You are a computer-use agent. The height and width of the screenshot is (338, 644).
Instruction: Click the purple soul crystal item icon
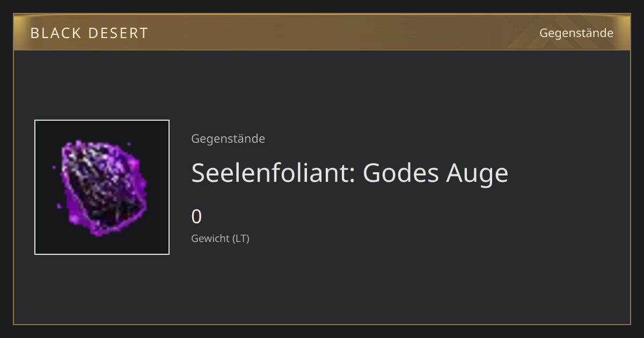coord(102,187)
